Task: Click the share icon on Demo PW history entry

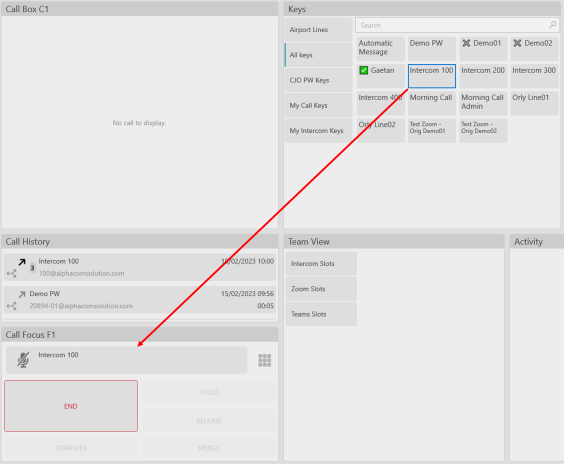Action: pyautogui.click(x=12, y=306)
